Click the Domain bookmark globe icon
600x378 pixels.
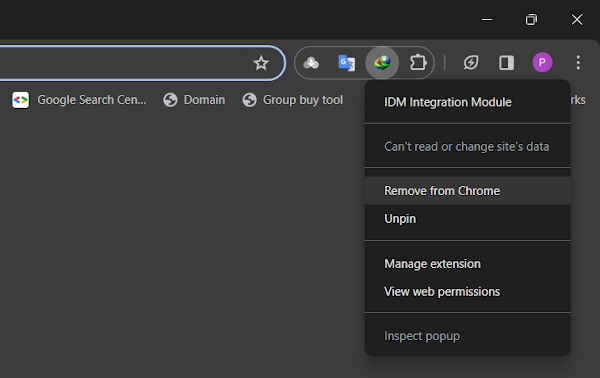pos(170,100)
